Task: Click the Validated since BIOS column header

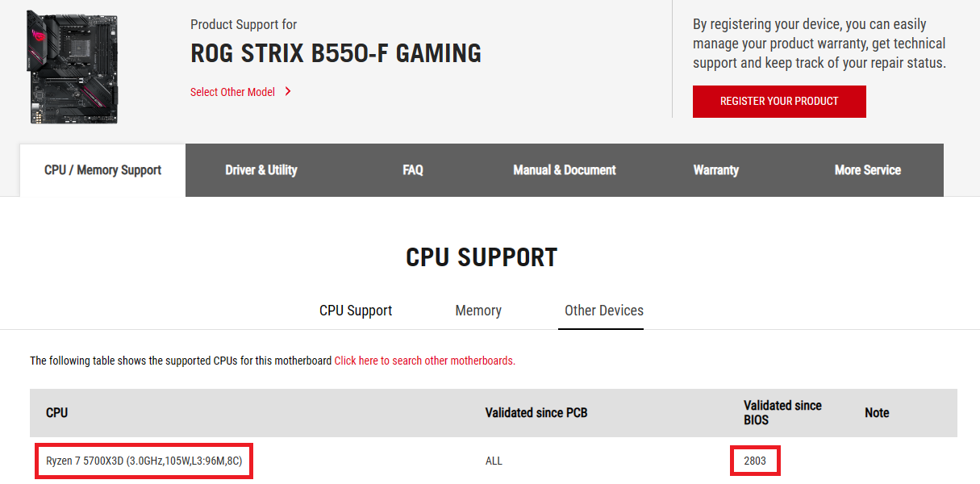Action: tap(782, 413)
